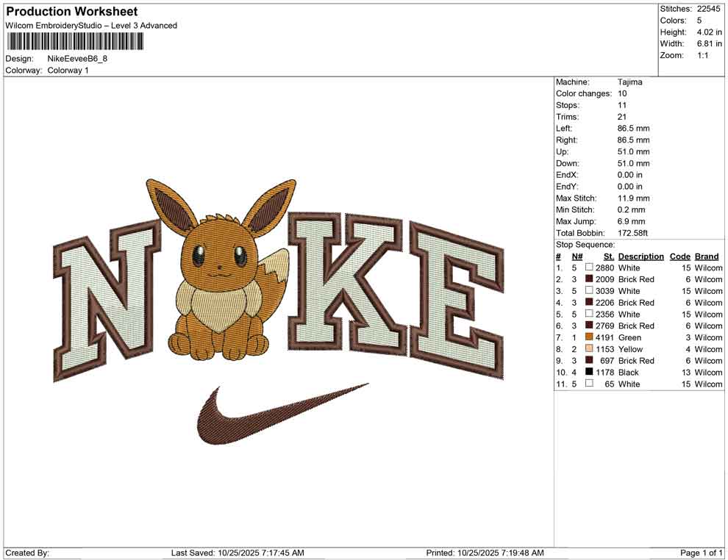Image resolution: width=728 pixels, height=560 pixels.
Task: Click the Brand column header
Action: [707, 256]
